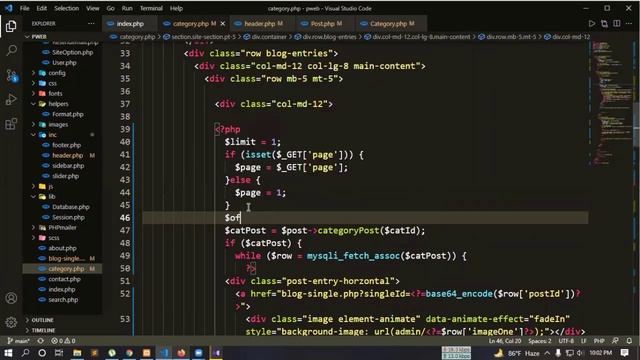The height and width of the screenshot is (360, 640).
Task: Open sidebar.php in the explorer
Action: click(68, 166)
